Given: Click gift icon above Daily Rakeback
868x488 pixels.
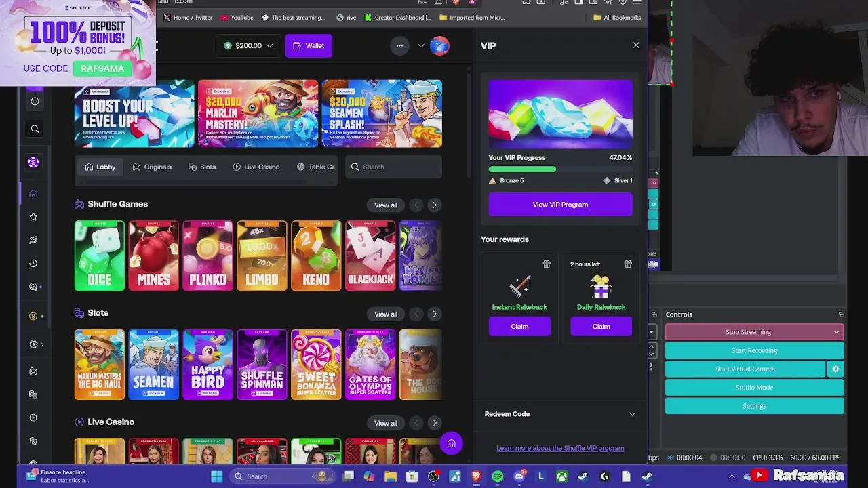Looking at the screenshot, I should tap(628, 264).
